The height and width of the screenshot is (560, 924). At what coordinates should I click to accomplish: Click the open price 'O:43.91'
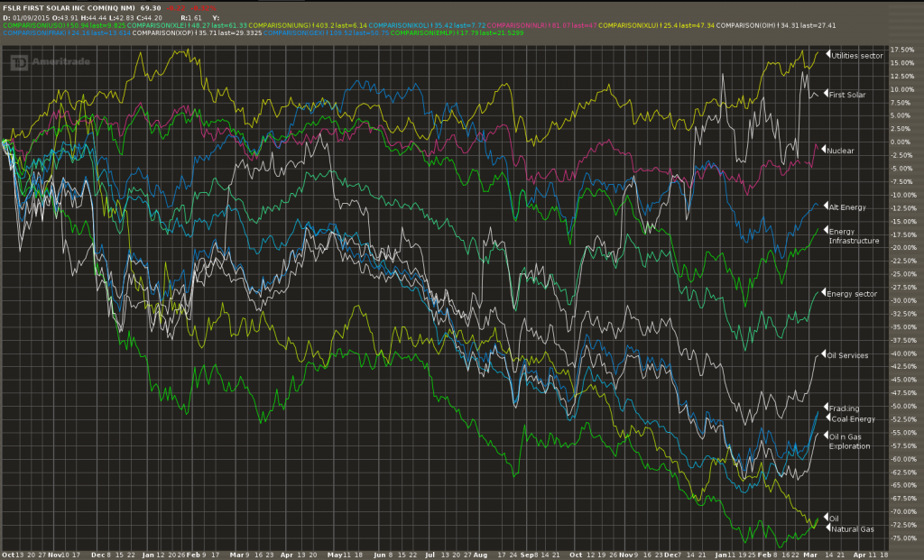pyautogui.click(x=65, y=18)
